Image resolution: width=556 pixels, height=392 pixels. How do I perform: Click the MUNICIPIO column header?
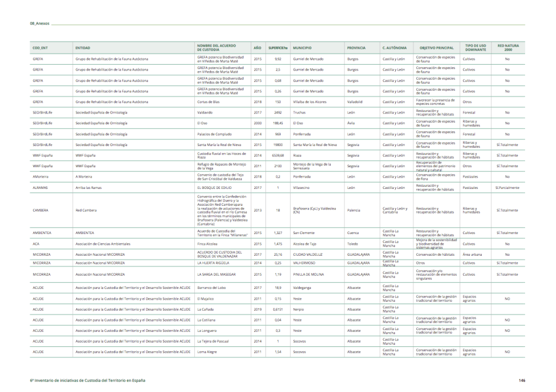(x=302, y=48)
